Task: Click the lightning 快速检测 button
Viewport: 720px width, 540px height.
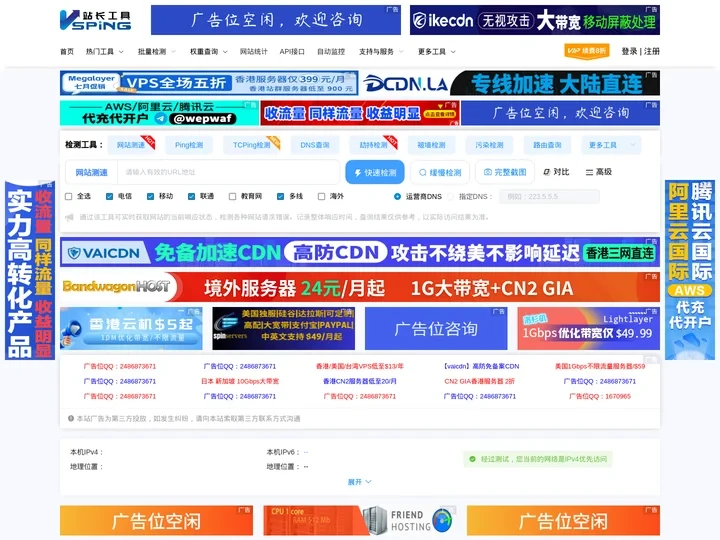Action: (x=375, y=172)
